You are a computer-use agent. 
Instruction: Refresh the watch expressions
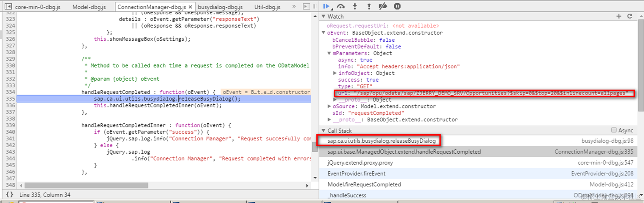(x=630, y=16)
